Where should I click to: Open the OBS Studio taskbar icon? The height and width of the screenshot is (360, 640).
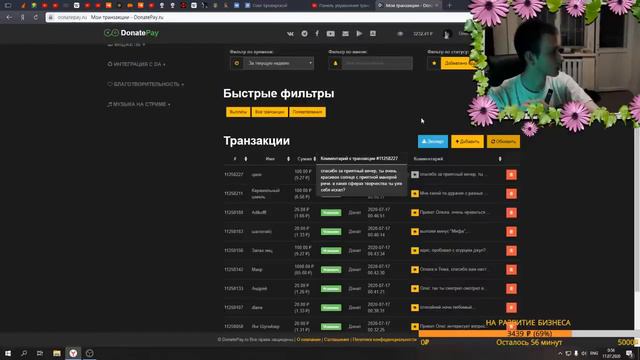click(x=90, y=353)
